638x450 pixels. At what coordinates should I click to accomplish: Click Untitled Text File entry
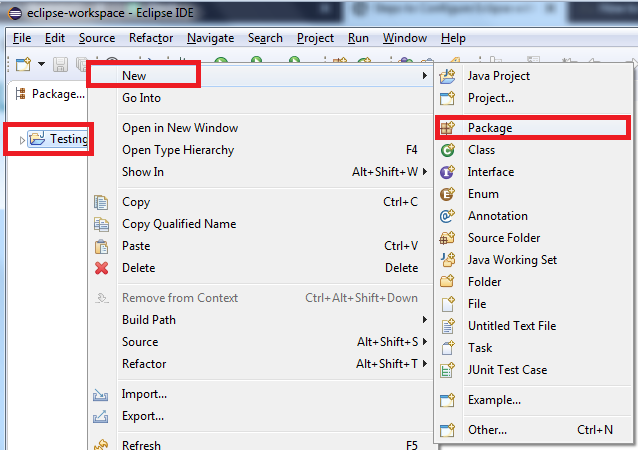[511, 326]
